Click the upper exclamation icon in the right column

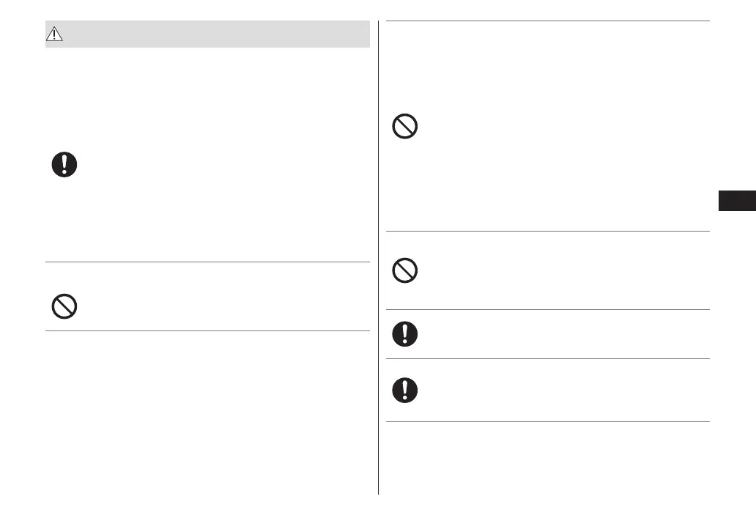click(405, 334)
